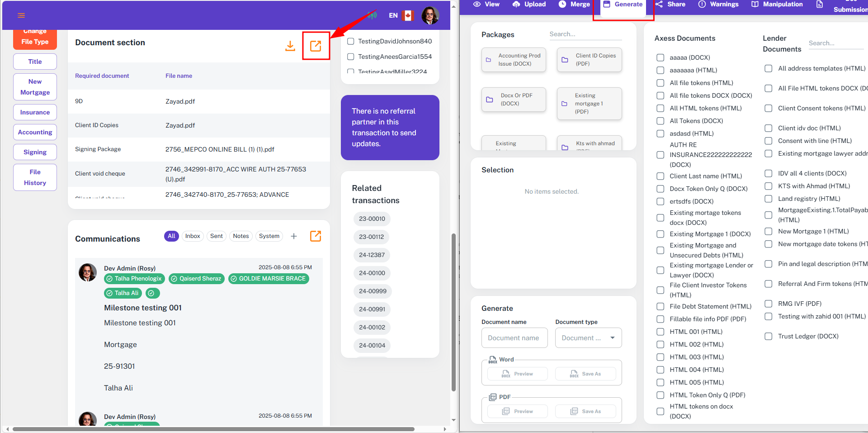
Task: Click the File History sidebar button
Action: pyautogui.click(x=35, y=177)
